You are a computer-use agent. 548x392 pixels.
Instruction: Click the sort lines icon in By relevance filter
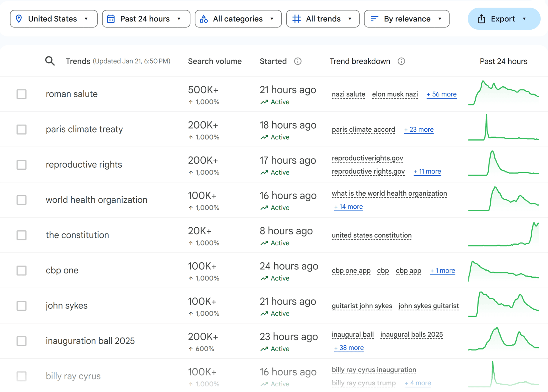pos(374,19)
